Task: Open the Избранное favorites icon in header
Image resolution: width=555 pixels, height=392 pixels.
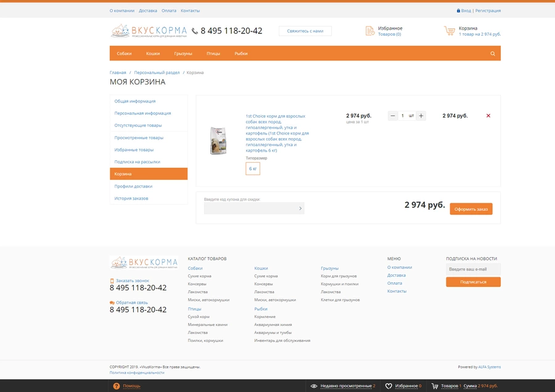Action: tap(369, 31)
